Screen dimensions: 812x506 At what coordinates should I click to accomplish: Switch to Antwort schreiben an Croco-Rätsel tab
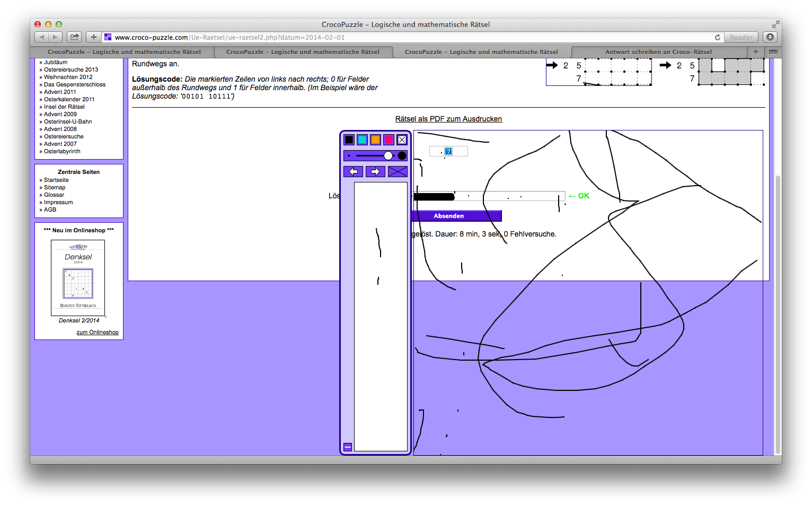click(x=658, y=52)
